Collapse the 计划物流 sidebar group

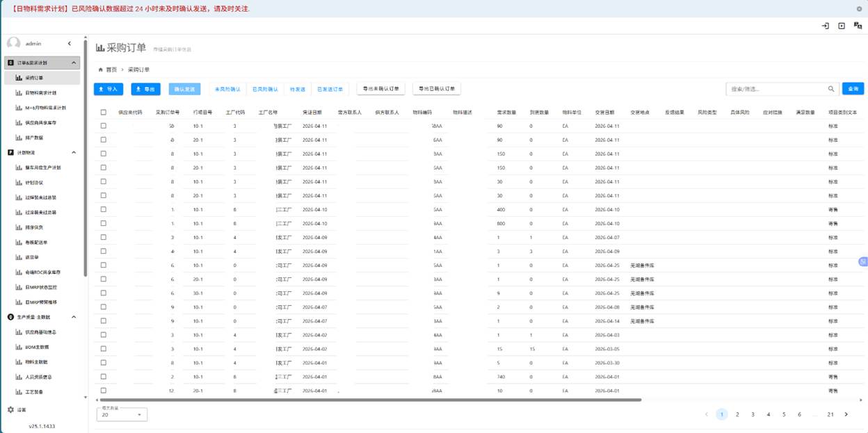click(x=74, y=152)
